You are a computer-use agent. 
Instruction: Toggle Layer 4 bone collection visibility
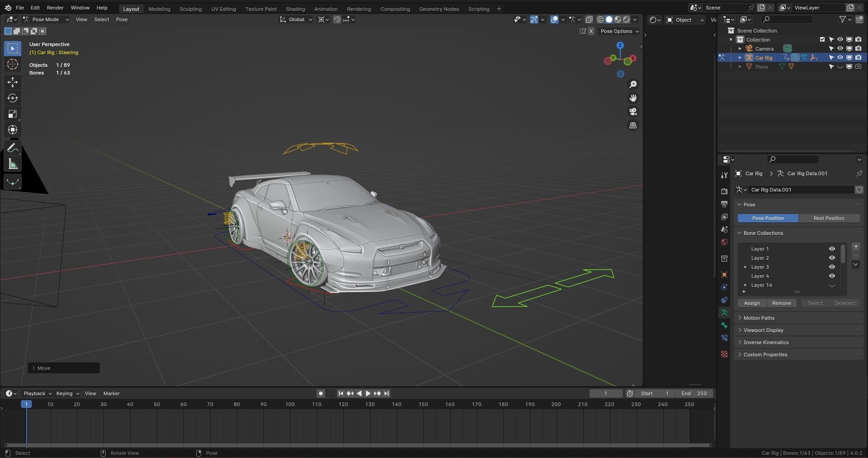coord(832,276)
